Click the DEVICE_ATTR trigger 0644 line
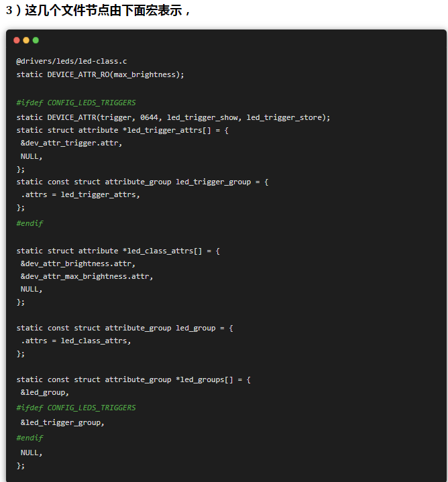448x482 pixels. [x=173, y=118]
